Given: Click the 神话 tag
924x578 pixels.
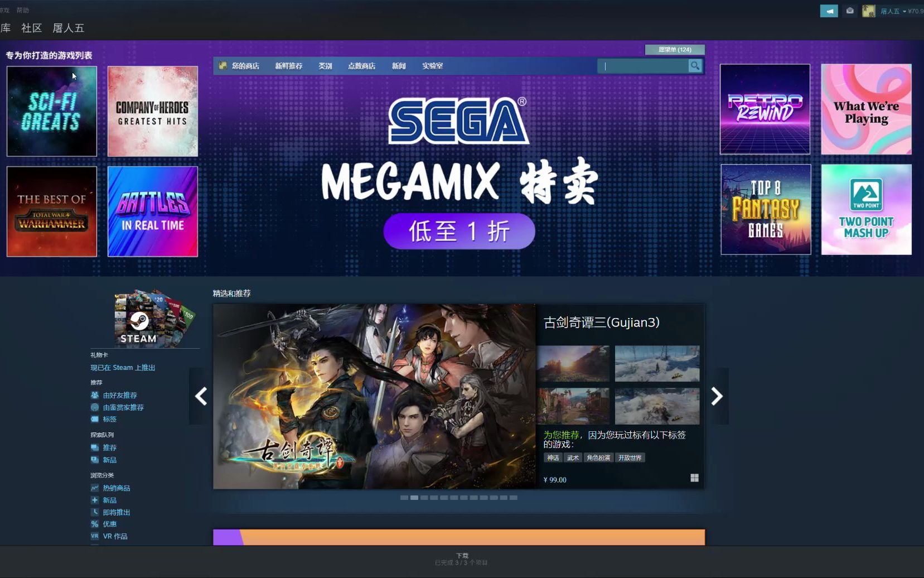Looking at the screenshot, I should pyautogui.click(x=553, y=457).
